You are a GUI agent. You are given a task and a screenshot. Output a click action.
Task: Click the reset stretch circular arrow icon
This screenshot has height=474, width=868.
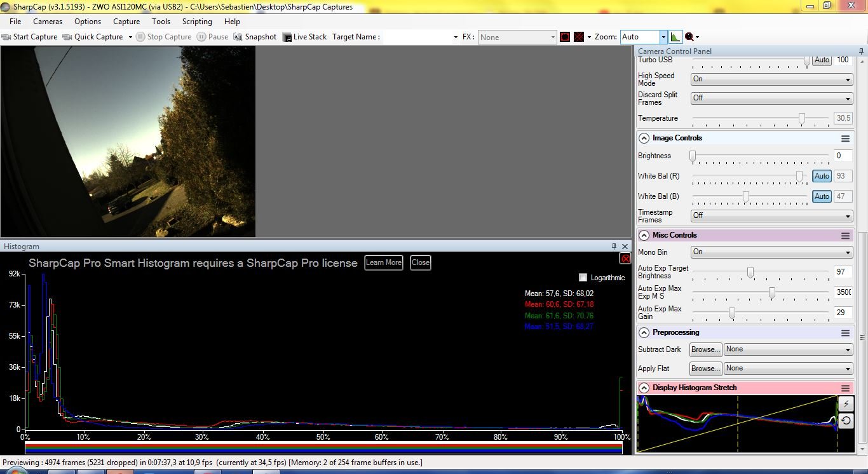coord(846,420)
